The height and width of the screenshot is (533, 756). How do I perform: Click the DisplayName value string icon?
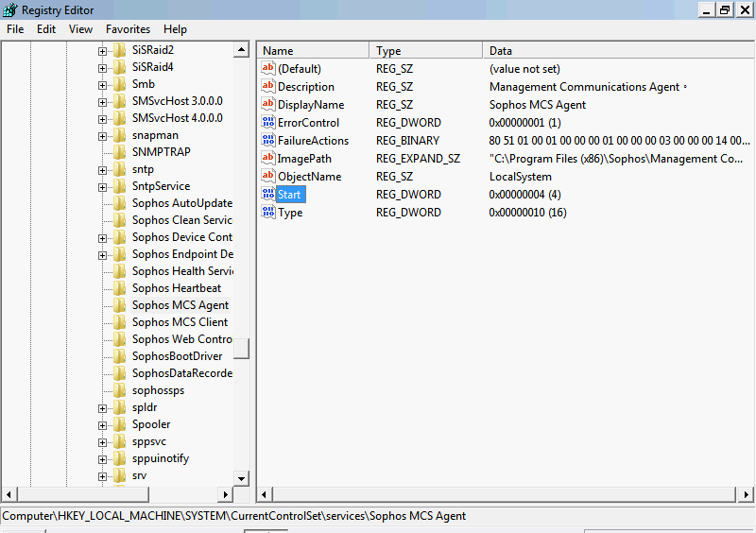tap(268, 104)
